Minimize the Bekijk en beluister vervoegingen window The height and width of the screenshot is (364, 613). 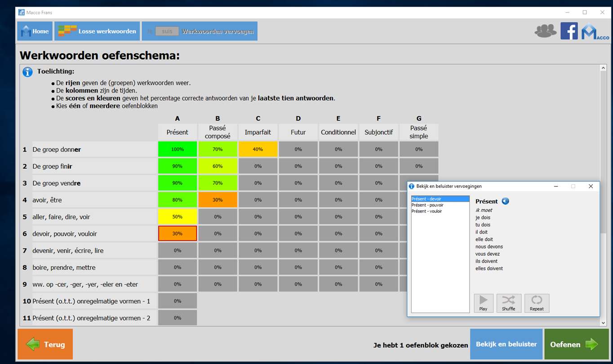pyautogui.click(x=556, y=186)
